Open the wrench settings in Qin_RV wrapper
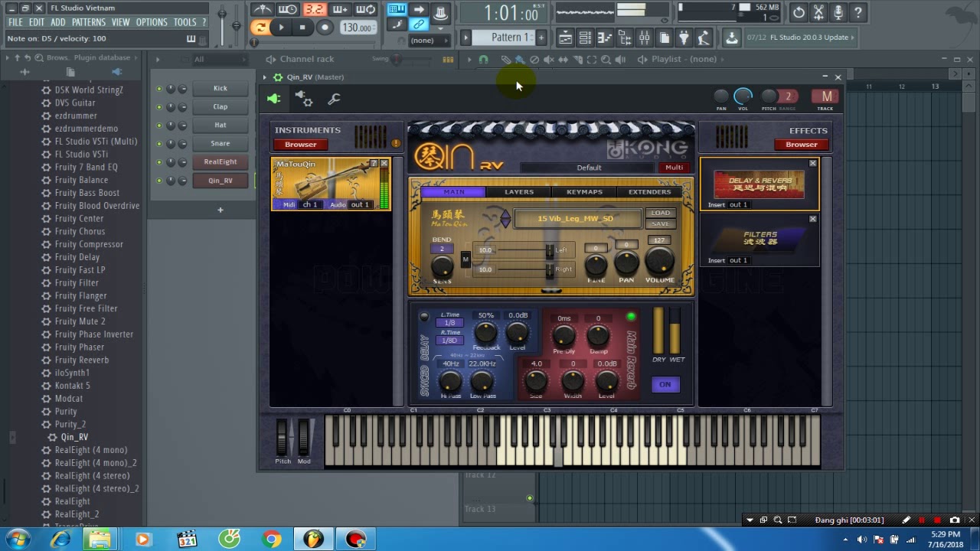The width and height of the screenshot is (980, 551). tap(334, 99)
